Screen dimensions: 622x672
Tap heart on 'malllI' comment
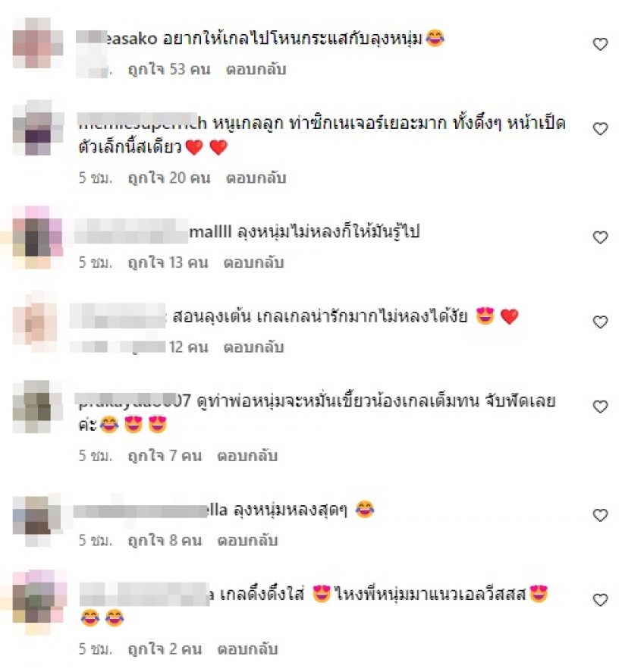pyautogui.click(x=600, y=237)
